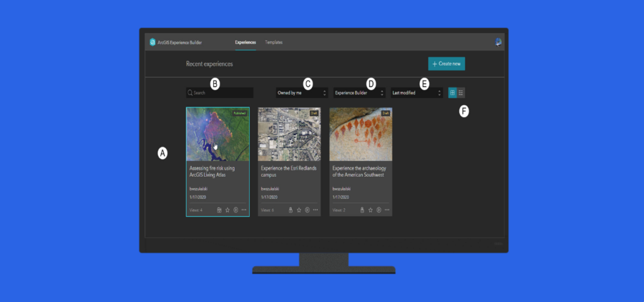Screen dimensions: 644x302
Task: Click owner bwszukalski on fire risk card
Action: click(x=198, y=189)
